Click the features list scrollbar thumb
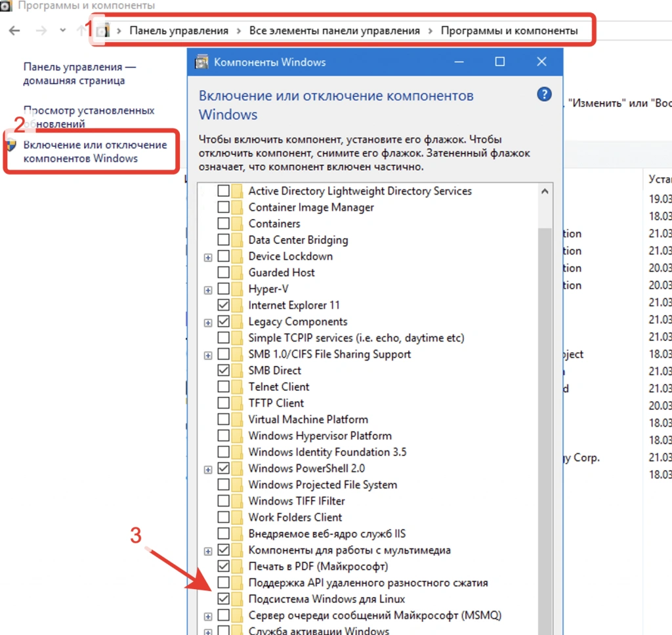 [x=545, y=430]
